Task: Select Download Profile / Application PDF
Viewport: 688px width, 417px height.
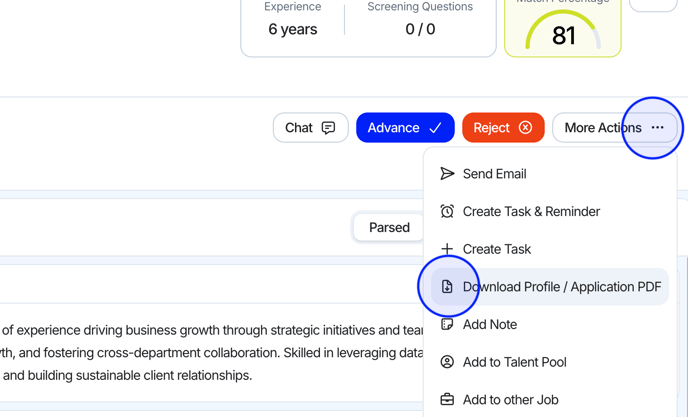Action: coord(561,287)
